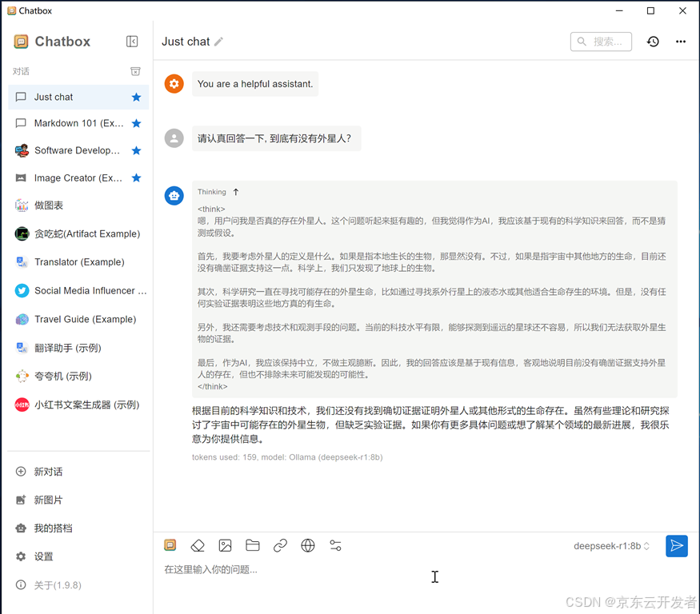
Task: Open the Just chat conversation
Action: 78,97
